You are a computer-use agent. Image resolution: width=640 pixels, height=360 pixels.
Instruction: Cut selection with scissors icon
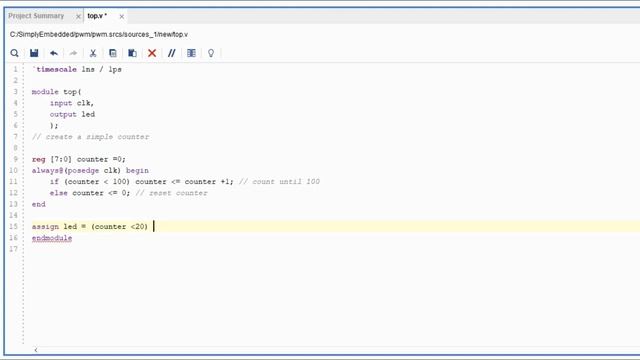pos(93,53)
